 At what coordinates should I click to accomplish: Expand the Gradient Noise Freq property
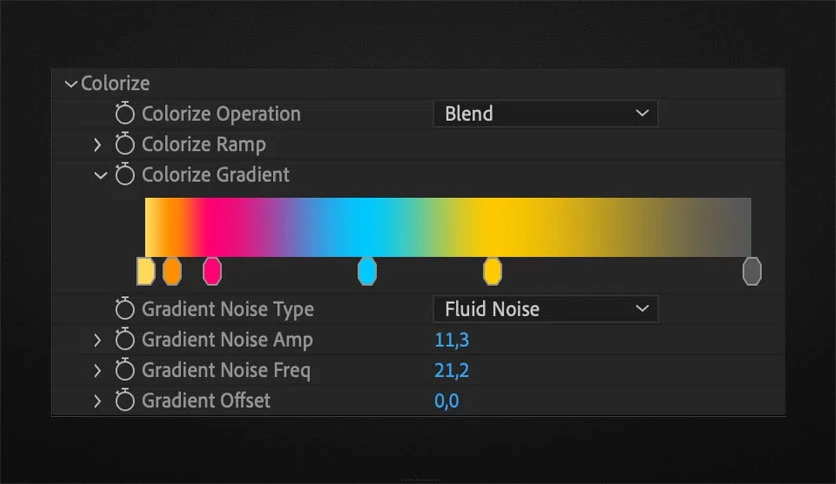pos(97,370)
